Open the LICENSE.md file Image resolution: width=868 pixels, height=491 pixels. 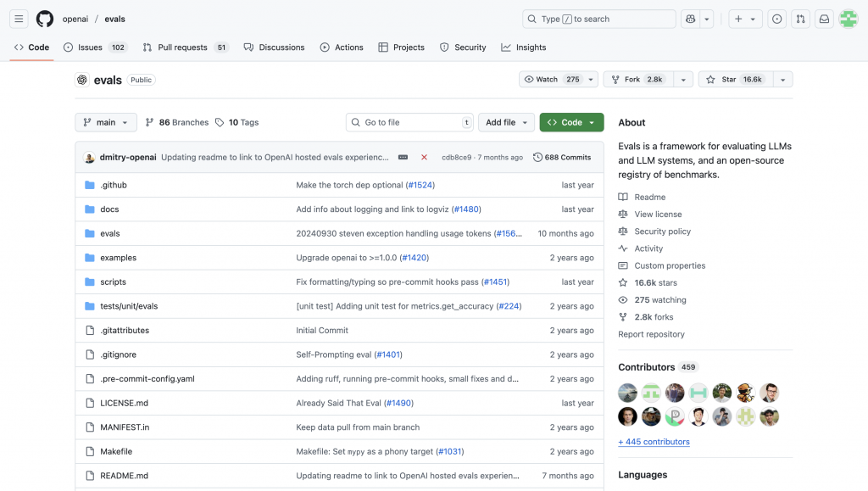124,403
